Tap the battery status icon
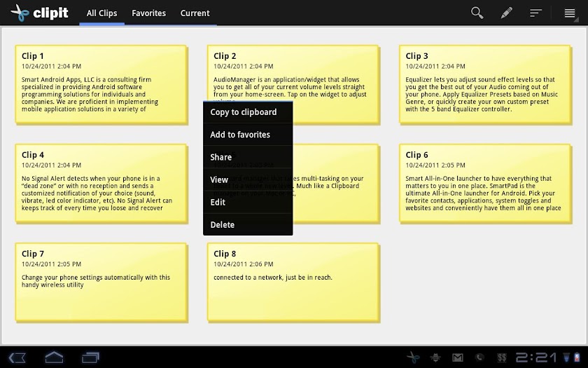Screen dimensions: 588x368 [577, 357]
